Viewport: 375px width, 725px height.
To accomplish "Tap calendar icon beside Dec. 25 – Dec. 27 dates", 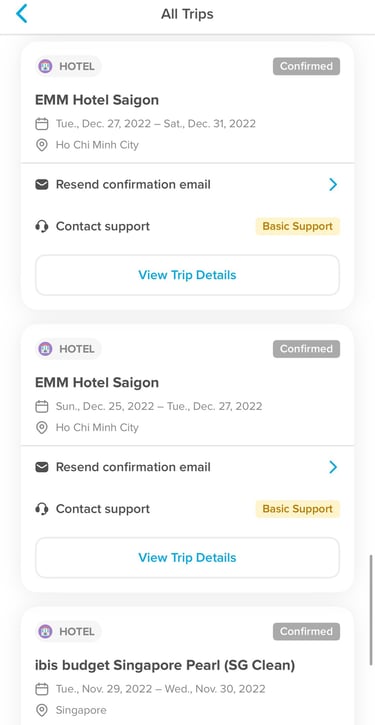I will pyautogui.click(x=42, y=406).
